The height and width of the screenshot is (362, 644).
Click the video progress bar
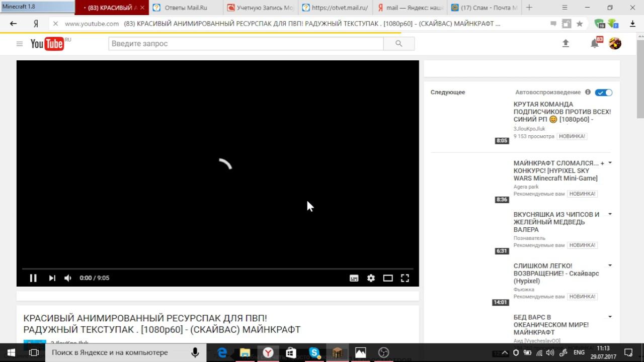217,269
